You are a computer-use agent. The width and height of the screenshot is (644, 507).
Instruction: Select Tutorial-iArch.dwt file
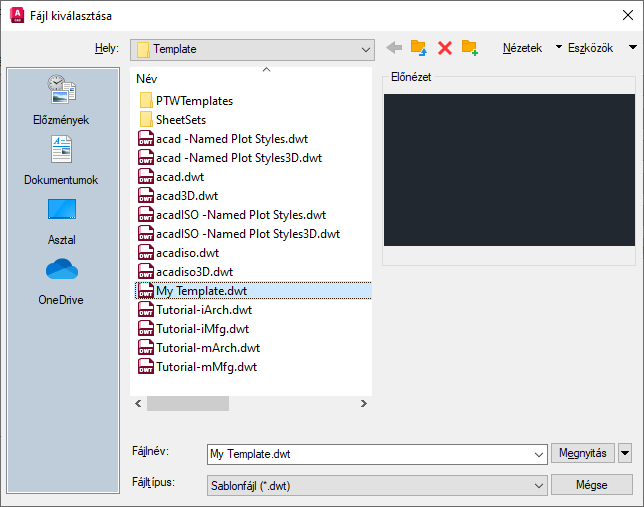click(195, 309)
